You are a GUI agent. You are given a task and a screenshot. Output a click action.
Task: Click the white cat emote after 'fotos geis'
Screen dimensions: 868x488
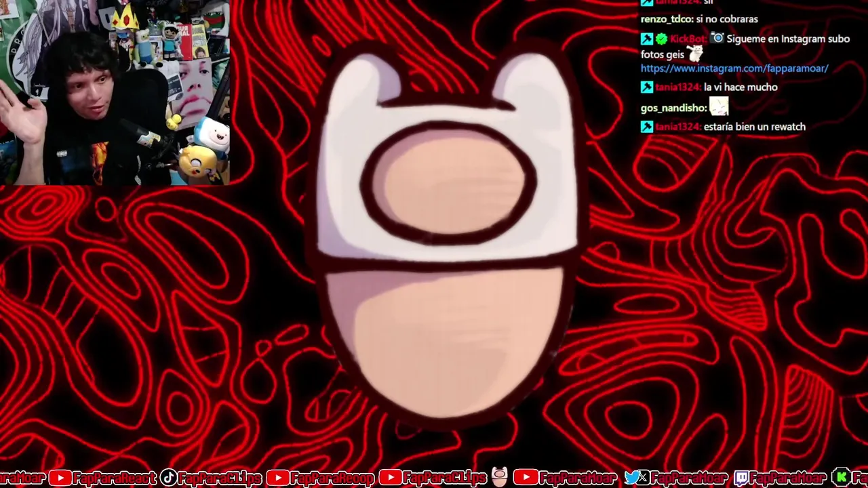[695, 54]
